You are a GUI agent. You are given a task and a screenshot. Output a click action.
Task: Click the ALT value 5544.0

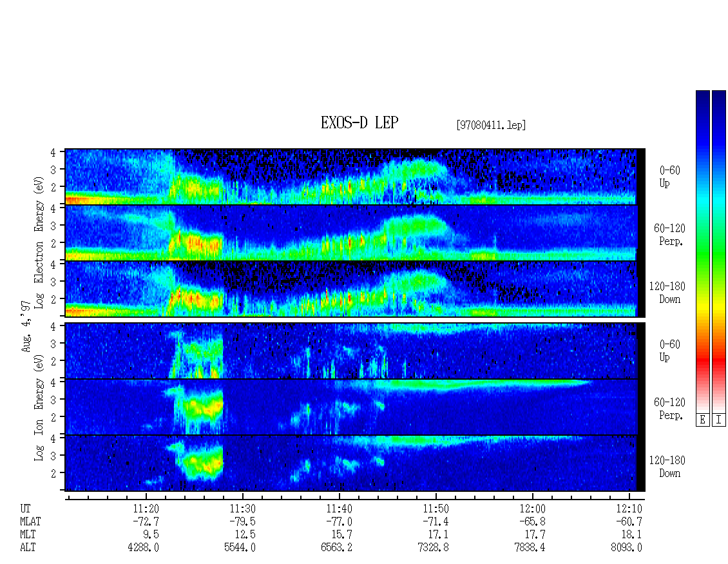240,548
